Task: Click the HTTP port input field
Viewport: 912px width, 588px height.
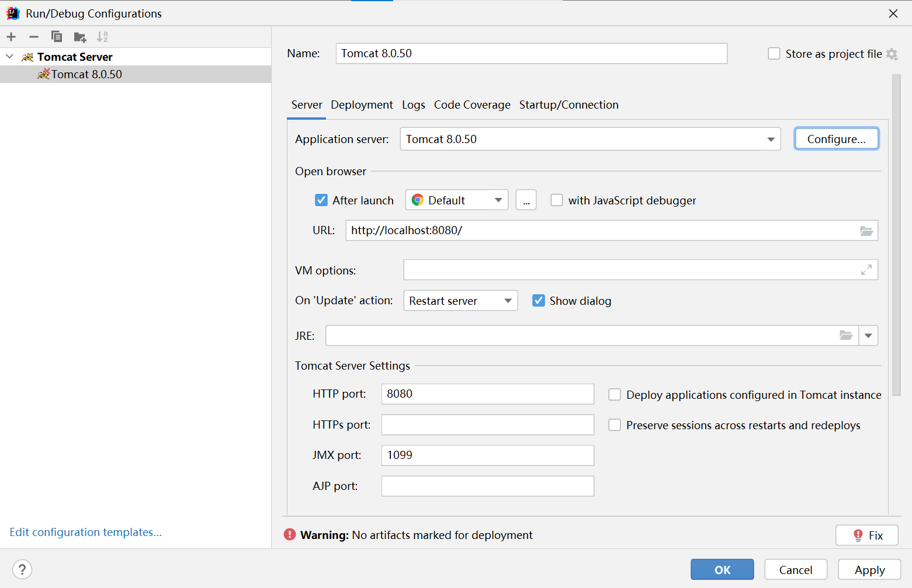Action: point(487,394)
